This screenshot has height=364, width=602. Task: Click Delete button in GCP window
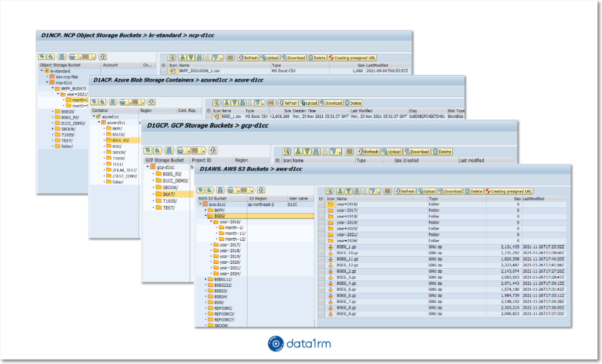click(x=442, y=151)
